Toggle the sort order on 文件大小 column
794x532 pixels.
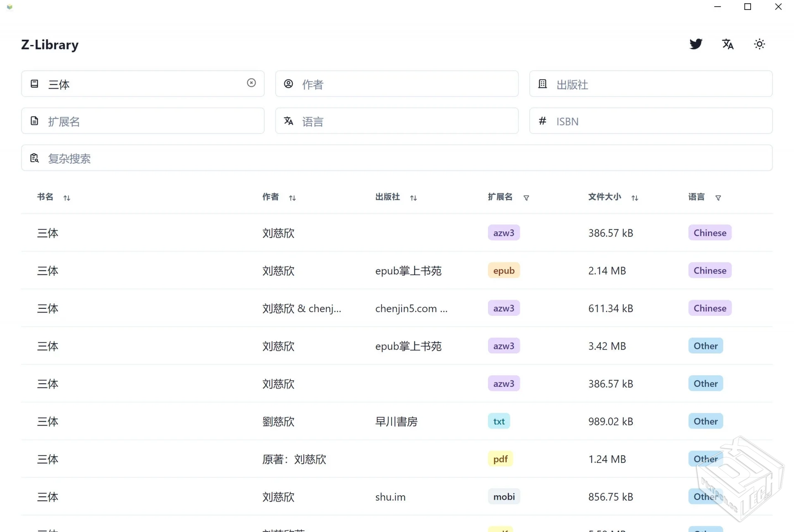[635, 198]
